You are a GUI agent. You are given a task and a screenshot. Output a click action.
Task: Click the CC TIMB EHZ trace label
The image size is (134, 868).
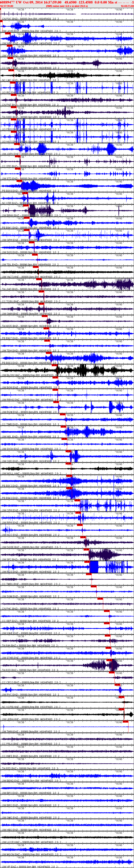31,425
